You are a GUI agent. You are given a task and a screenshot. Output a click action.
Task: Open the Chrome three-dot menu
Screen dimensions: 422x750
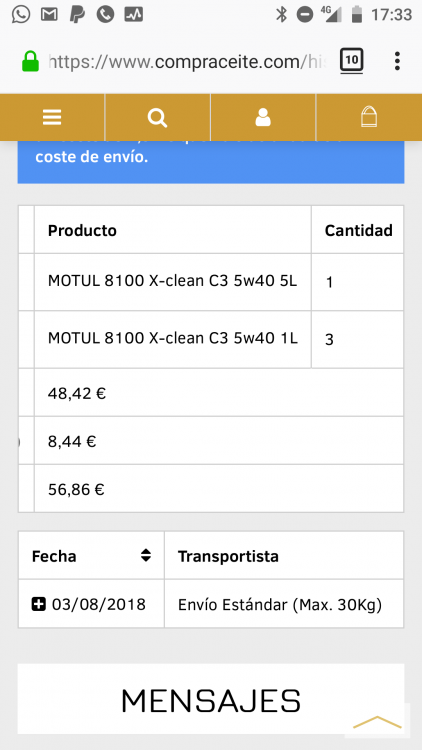(397, 61)
